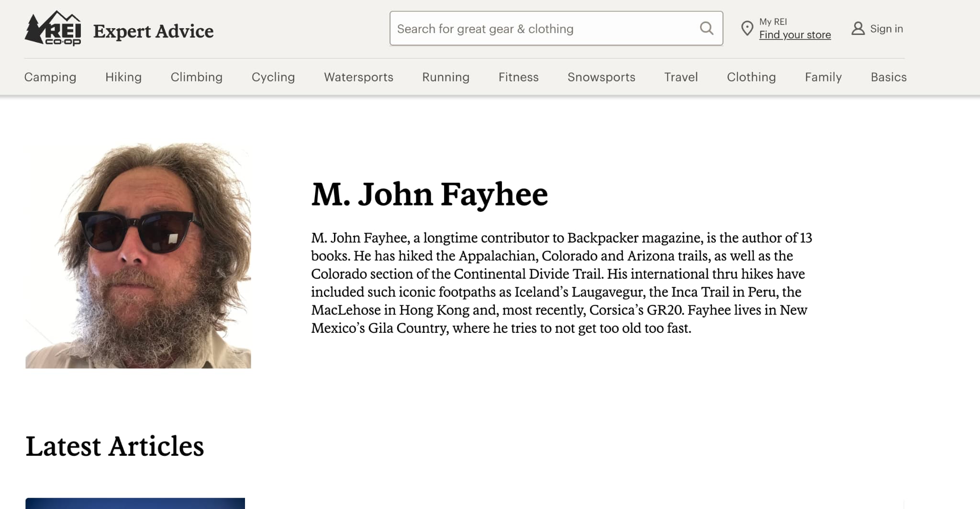The height and width of the screenshot is (509, 980).
Task: Open the Cycling section
Action: pyautogui.click(x=273, y=77)
